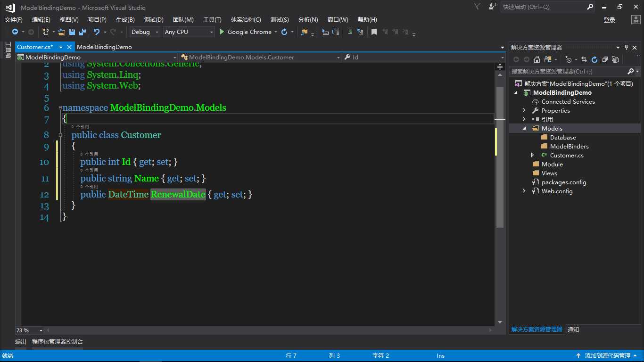The width and height of the screenshot is (644, 362).
Task: Close the Solution Explorer panel
Action: coord(635,47)
